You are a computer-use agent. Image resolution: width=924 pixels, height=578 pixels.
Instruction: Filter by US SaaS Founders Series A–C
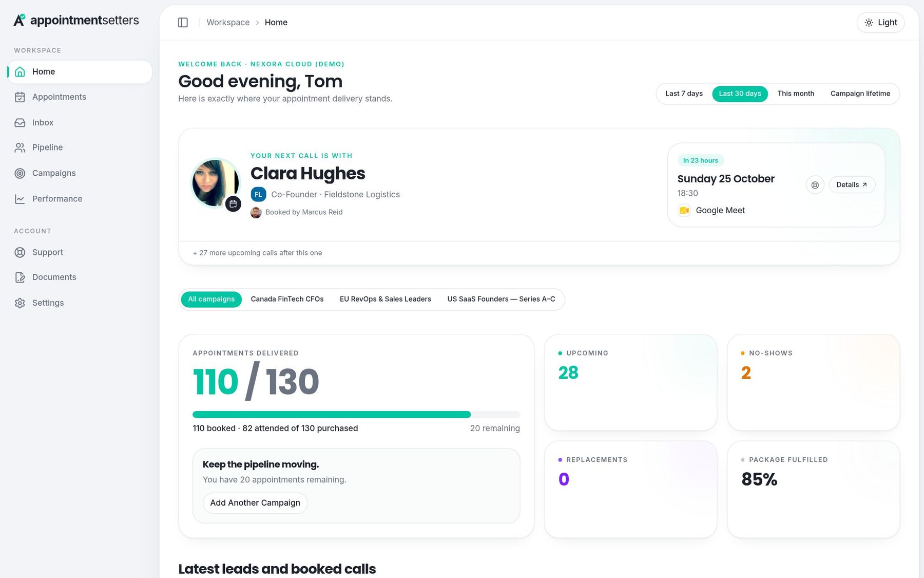click(x=501, y=300)
